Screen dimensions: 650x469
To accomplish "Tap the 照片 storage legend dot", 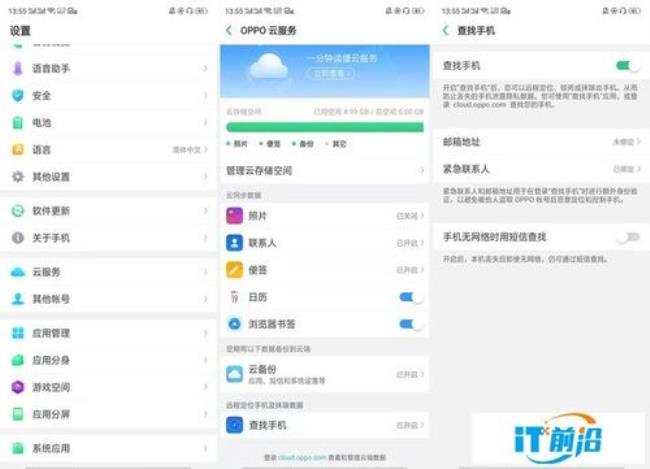I will (x=228, y=143).
